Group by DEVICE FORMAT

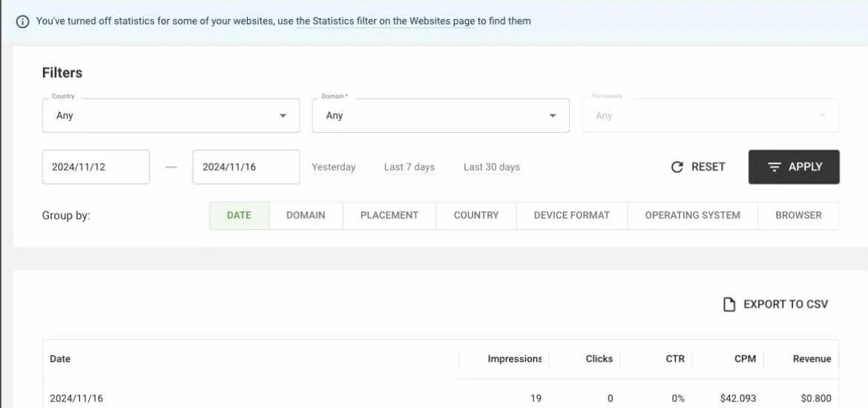pos(572,215)
